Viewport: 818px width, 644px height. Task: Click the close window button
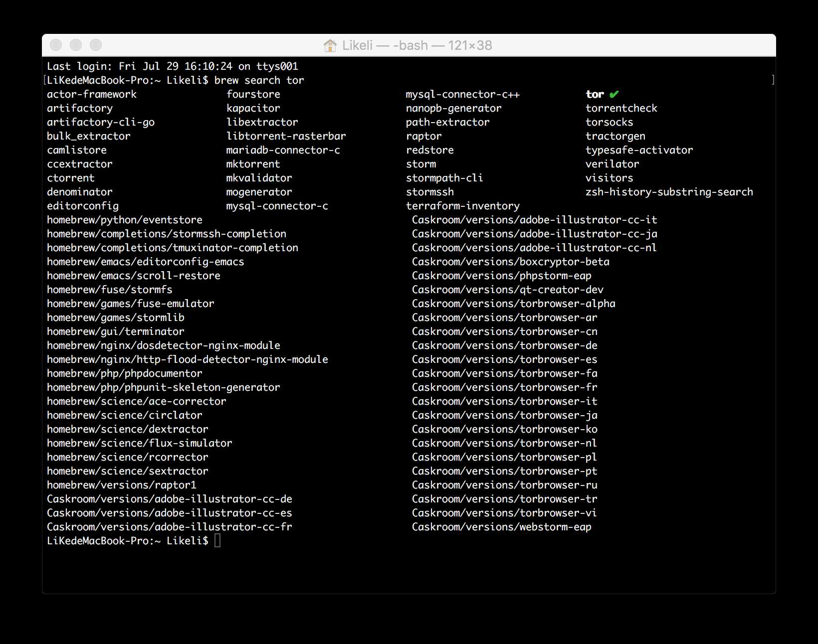click(56, 45)
